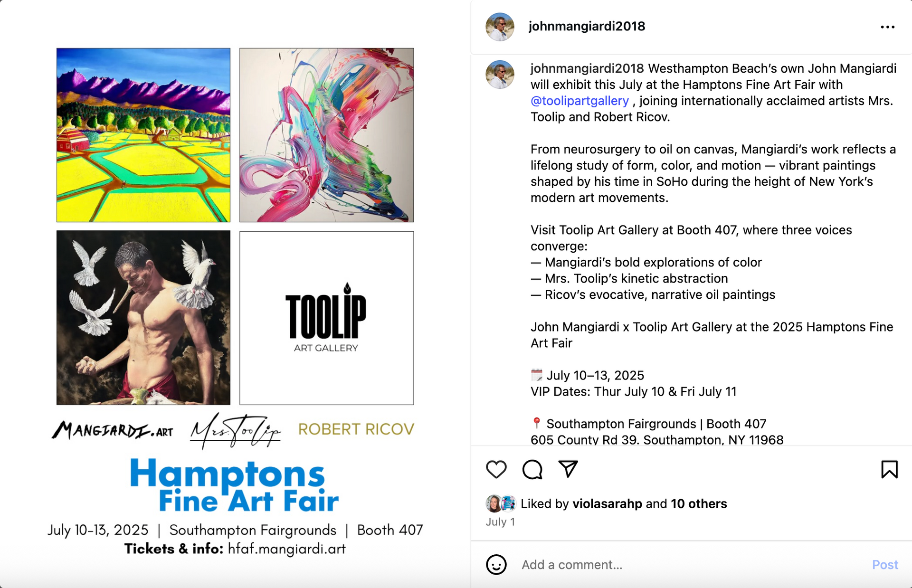Open the three-dot more options menu
Image resolution: width=912 pixels, height=588 pixels.
(x=887, y=27)
